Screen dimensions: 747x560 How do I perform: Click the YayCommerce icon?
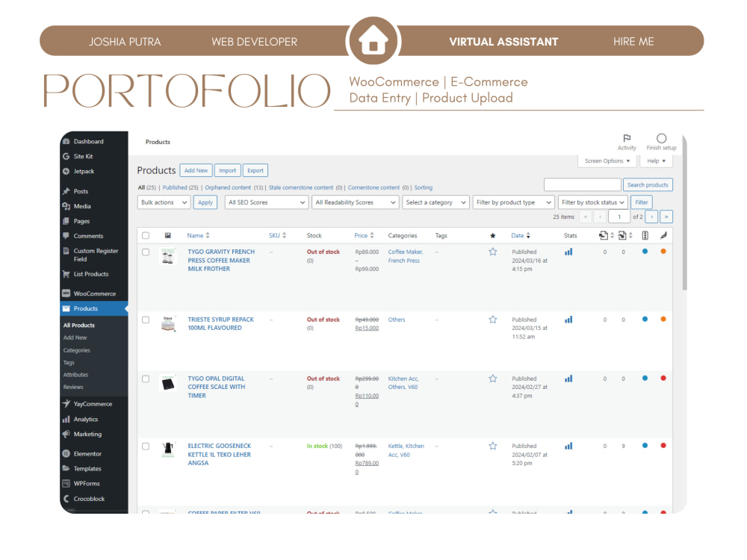point(66,403)
